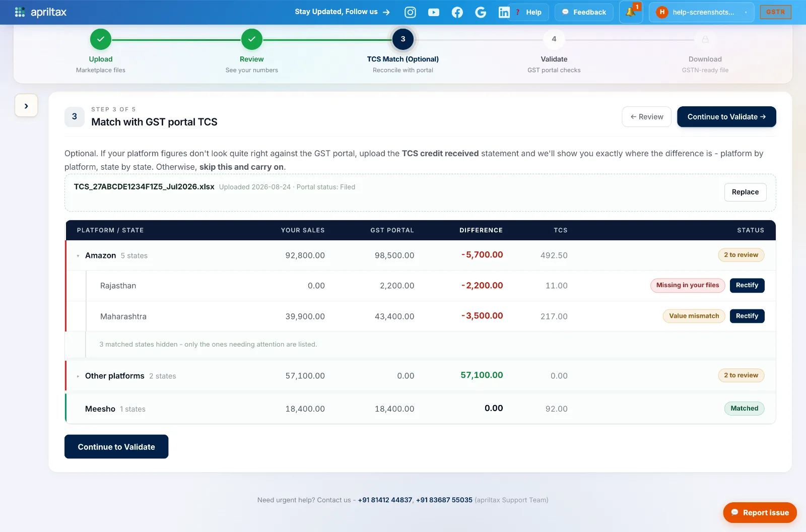The width and height of the screenshot is (806, 532).
Task: Go back with the Review button
Action: coord(647,117)
